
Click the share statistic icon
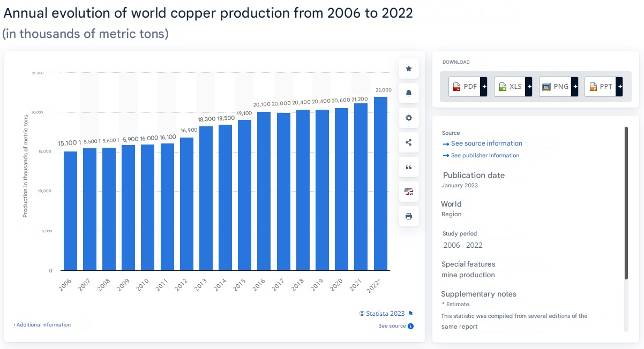tap(409, 142)
